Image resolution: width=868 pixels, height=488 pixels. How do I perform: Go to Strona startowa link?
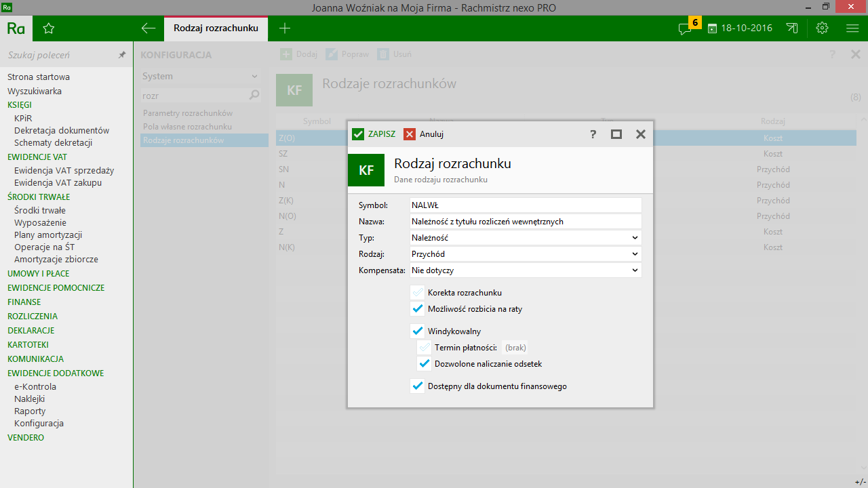click(x=39, y=77)
